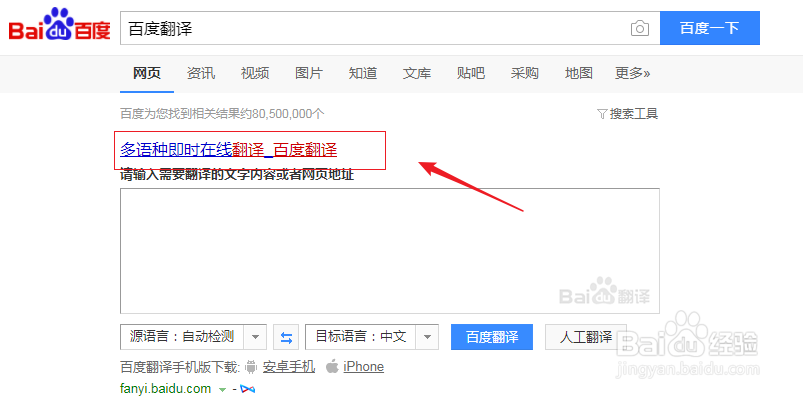Select the 目标语言:中文 combo box
The image size is (803, 397).
click(372, 337)
